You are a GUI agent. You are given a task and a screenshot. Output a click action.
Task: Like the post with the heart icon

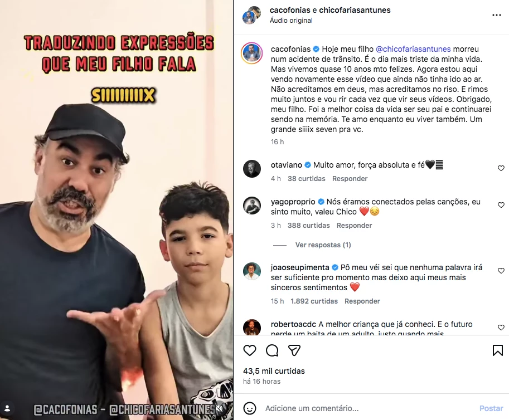[x=250, y=350]
